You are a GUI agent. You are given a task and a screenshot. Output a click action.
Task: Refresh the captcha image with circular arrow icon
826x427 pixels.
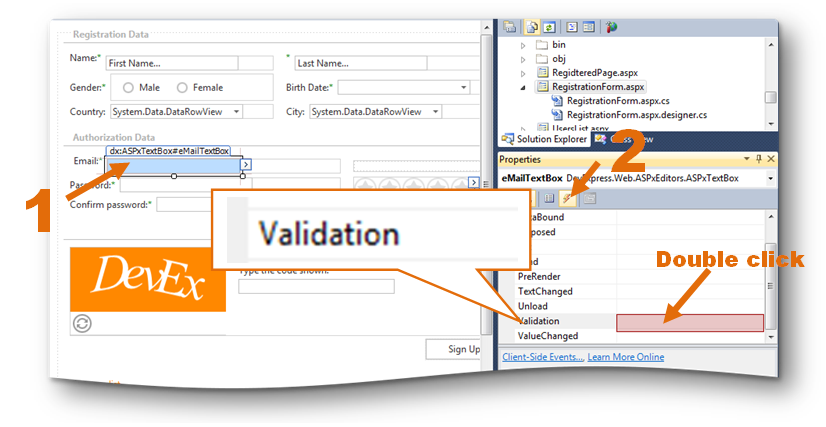[82, 323]
